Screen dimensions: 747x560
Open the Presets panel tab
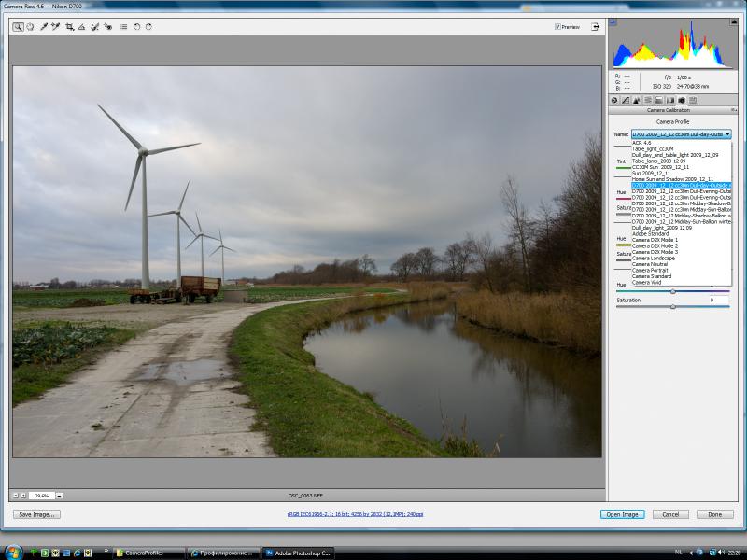[x=693, y=101]
